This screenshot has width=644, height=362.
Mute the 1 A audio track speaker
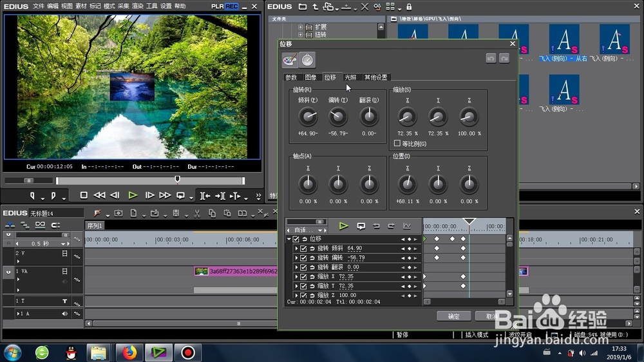click(x=65, y=314)
